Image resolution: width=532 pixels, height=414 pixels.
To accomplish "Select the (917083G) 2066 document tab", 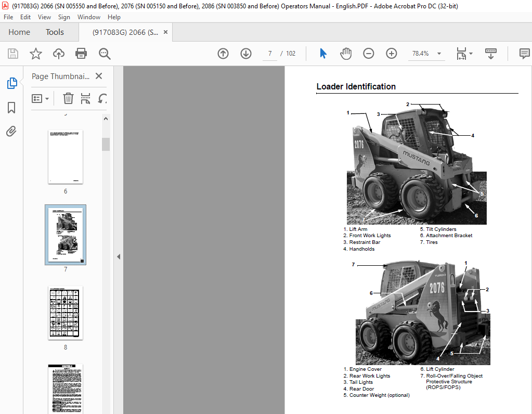I will pyautogui.click(x=125, y=32).
